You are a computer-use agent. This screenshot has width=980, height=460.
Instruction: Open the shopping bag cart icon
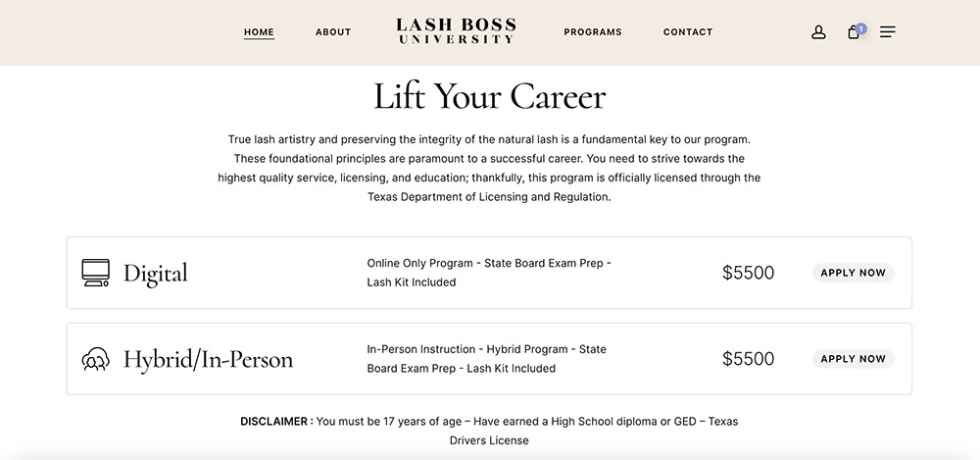[854, 32]
